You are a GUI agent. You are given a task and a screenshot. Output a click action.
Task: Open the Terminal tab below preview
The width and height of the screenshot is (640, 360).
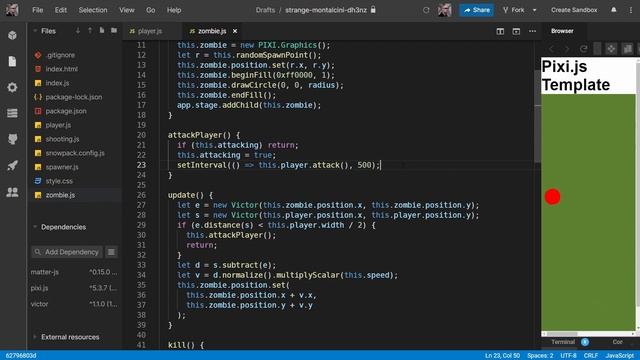point(563,342)
